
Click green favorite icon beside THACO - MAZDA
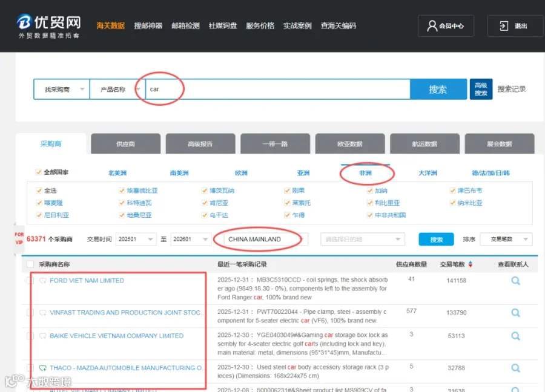(43, 368)
